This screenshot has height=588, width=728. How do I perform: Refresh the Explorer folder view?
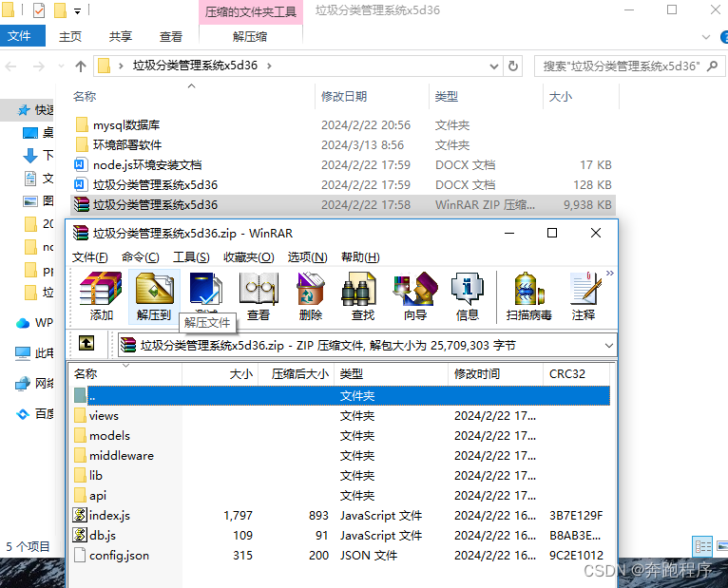coord(513,66)
